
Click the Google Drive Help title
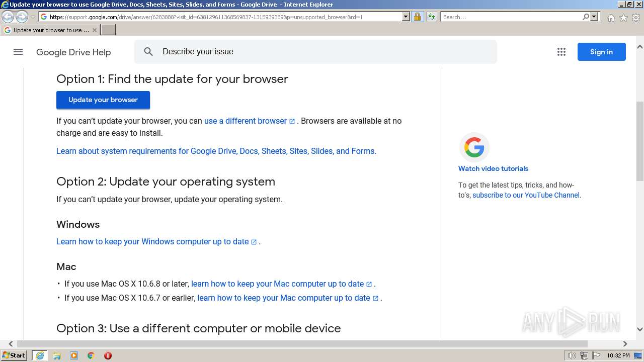click(73, 52)
